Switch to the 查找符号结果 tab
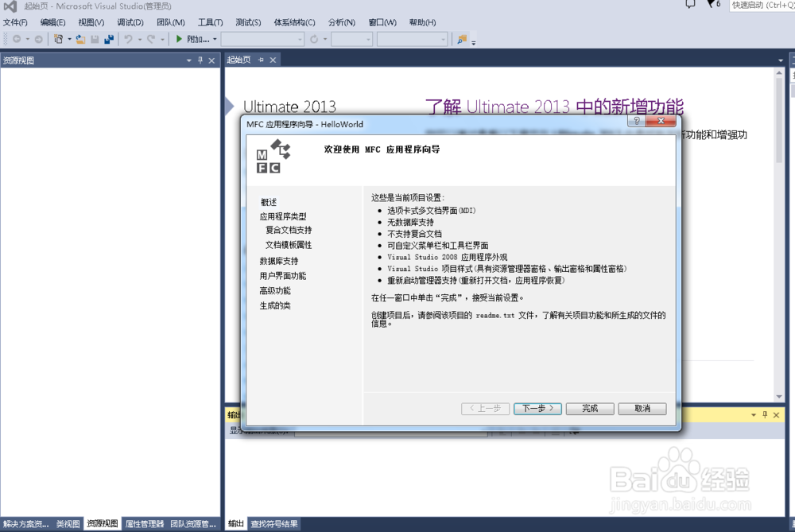 click(x=273, y=524)
